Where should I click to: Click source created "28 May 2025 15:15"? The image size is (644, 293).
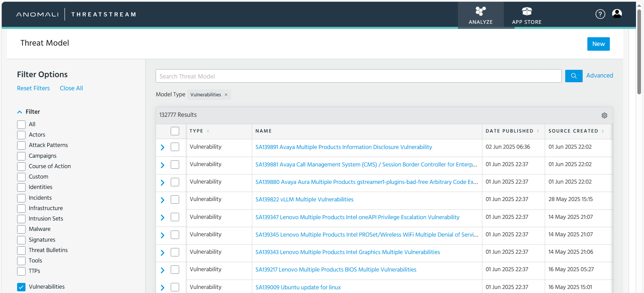[x=571, y=199]
